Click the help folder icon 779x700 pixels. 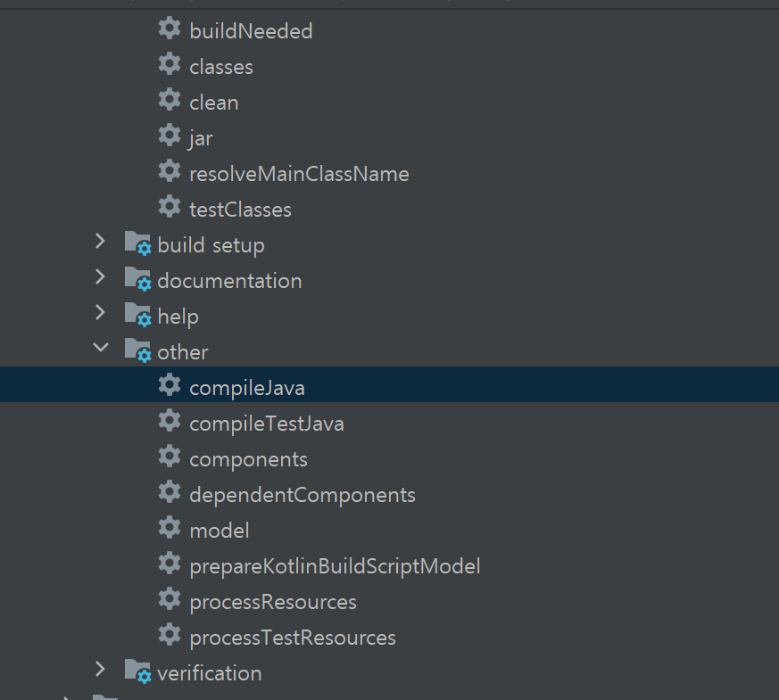click(137, 315)
